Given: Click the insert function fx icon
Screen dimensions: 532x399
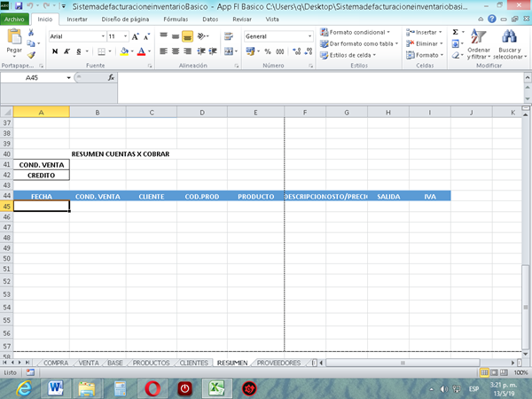Looking at the screenshot, I should click(x=111, y=78).
